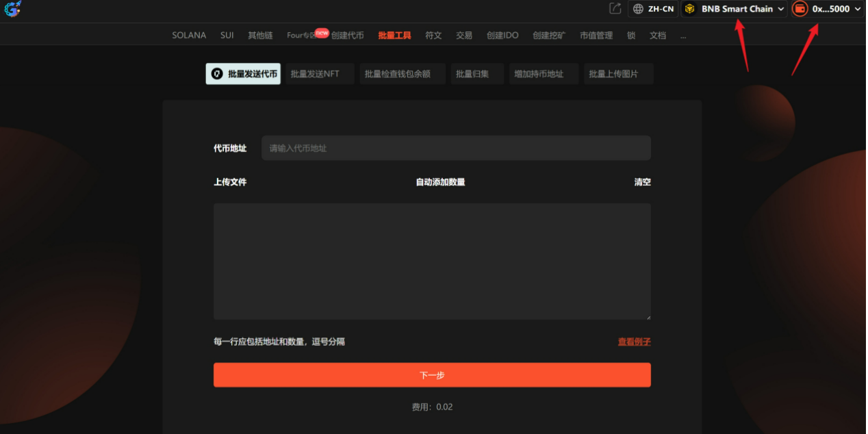
Task: Open the 创建代币 menu item
Action: point(348,36)
